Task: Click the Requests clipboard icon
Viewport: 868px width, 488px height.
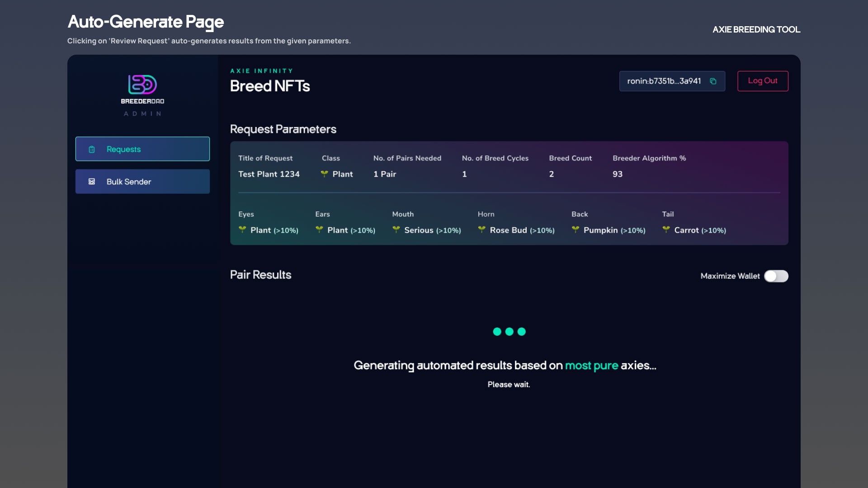Action: [x=92, y=149]
